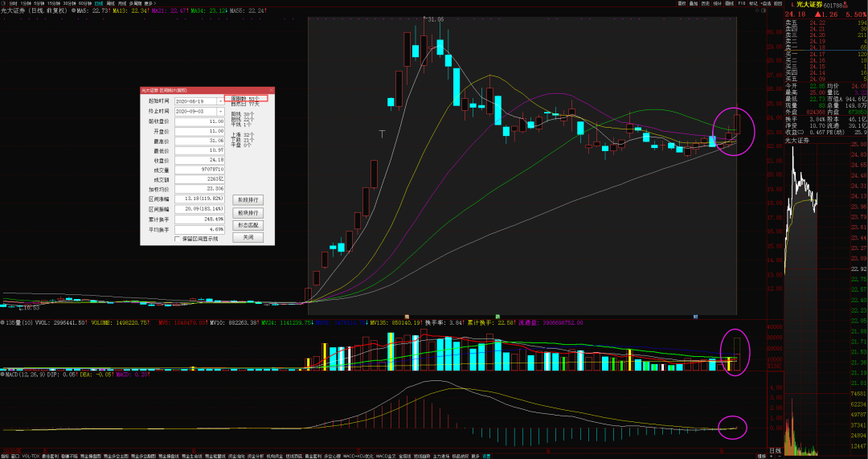Switch chart to 5分钟 period
The width and height of the screenshot is (868, 459).
pyautogui.click(x=39, y=3)
